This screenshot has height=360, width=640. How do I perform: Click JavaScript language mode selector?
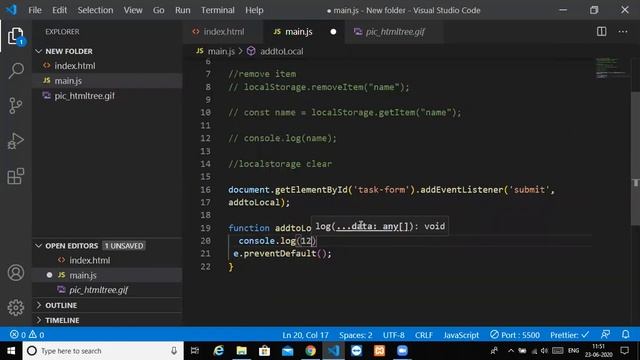click(461, 335)
